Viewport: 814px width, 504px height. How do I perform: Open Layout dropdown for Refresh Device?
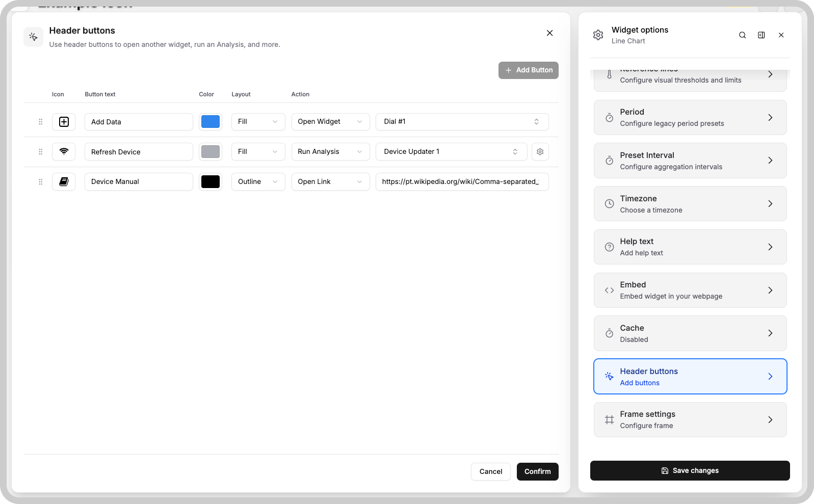(x=258, y=151)
